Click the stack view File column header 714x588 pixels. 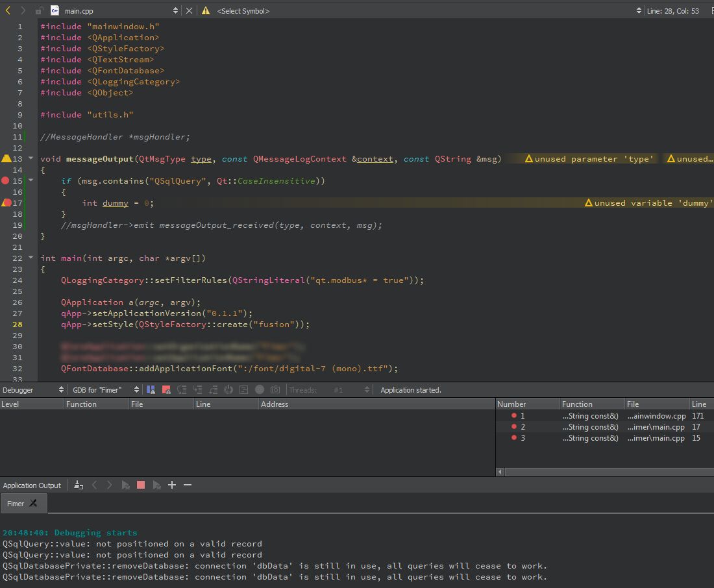(x=162, y=404)
